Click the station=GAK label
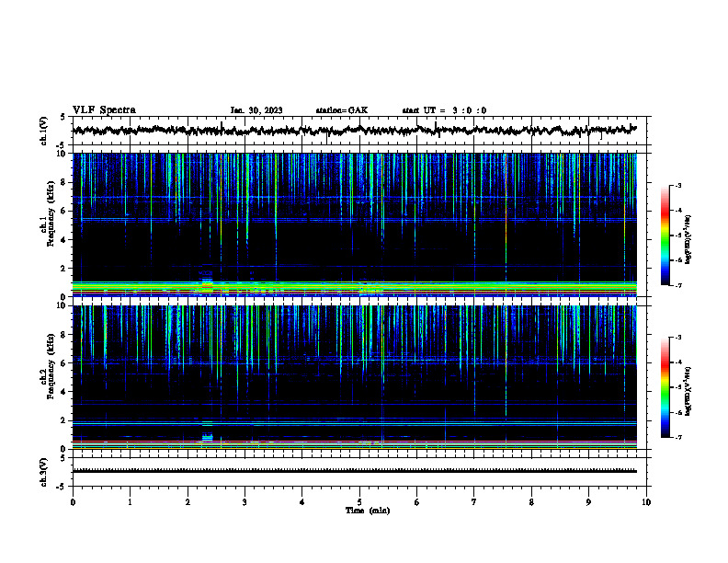 pyautogui.click(x=342, y=110)
